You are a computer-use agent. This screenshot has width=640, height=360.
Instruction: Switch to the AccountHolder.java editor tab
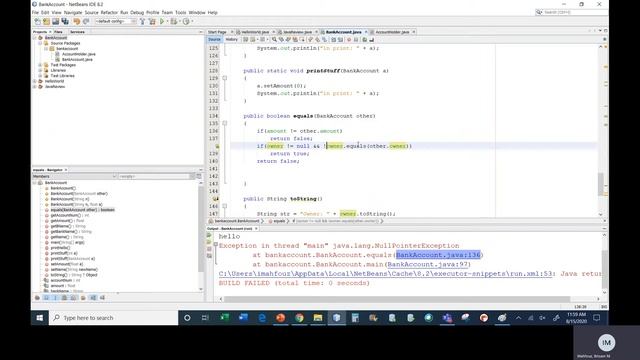[x=392, y=32]
